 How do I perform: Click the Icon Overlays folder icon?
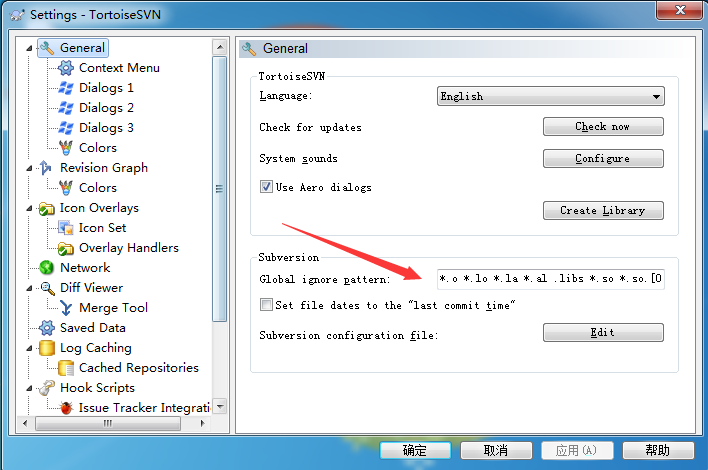pos(46,208)
